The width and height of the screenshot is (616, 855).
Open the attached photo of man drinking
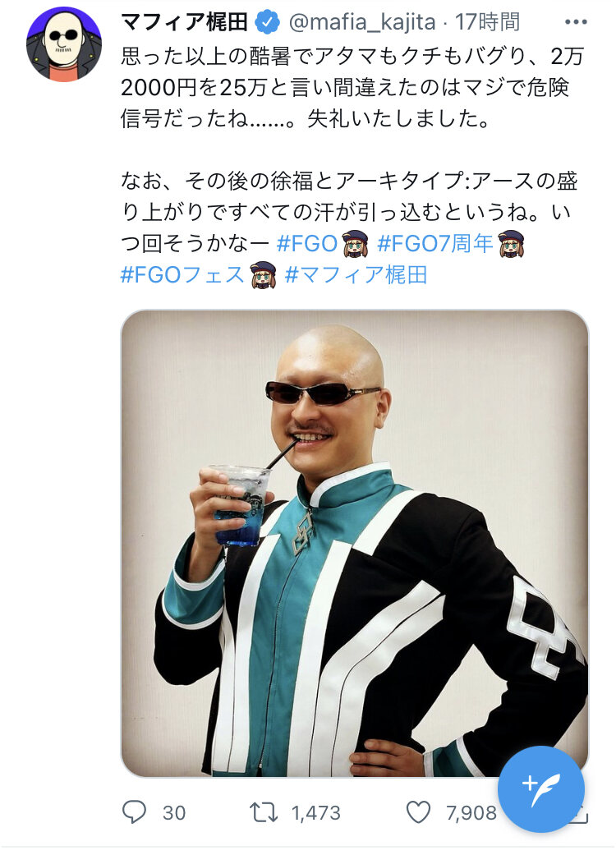coord(354,543)
